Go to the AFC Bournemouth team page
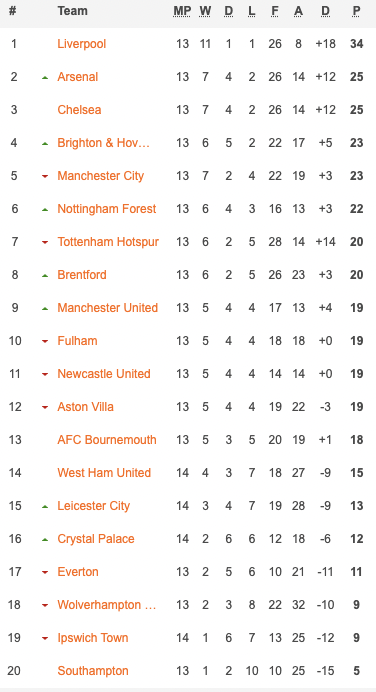Screen dimensions: 376x692 click(107, 440)
